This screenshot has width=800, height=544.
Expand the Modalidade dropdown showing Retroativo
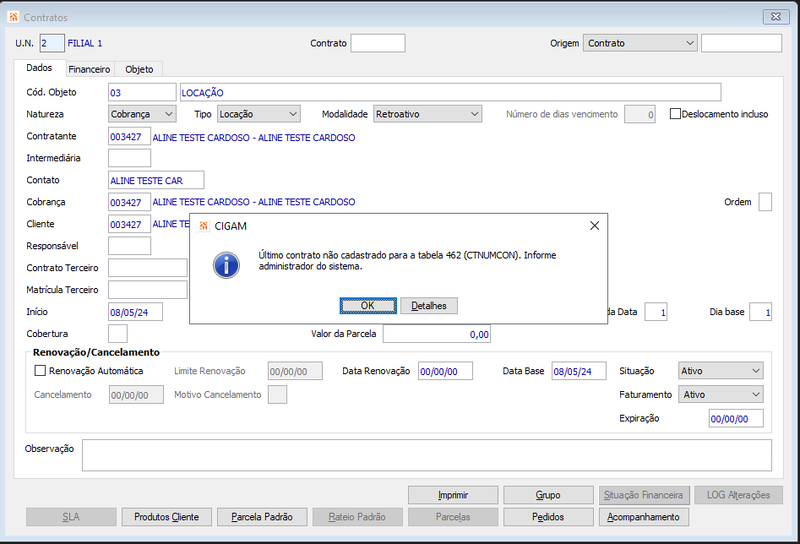click(428, 114)
